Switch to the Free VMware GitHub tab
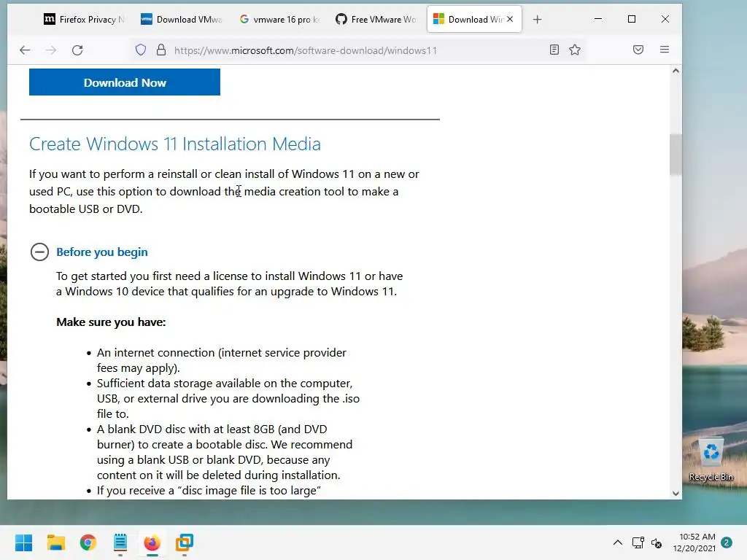 (376, 20)
